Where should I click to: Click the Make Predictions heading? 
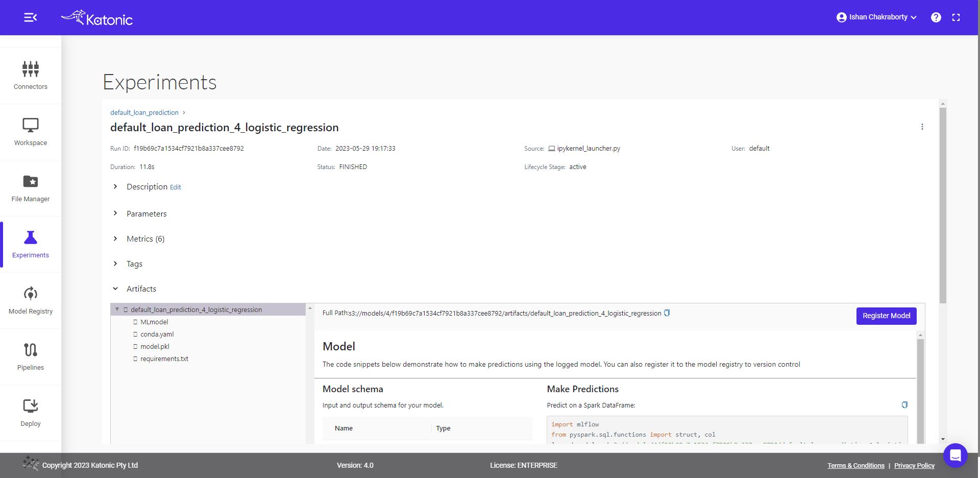click(583, 389)
